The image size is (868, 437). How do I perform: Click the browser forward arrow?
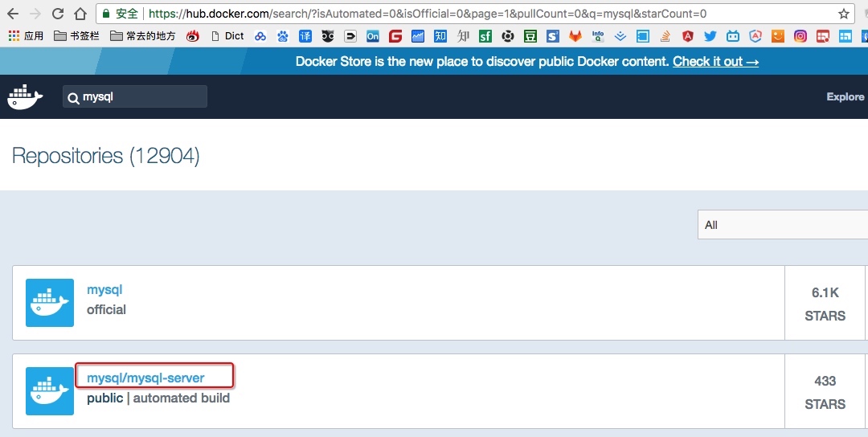tap(35, 14)
